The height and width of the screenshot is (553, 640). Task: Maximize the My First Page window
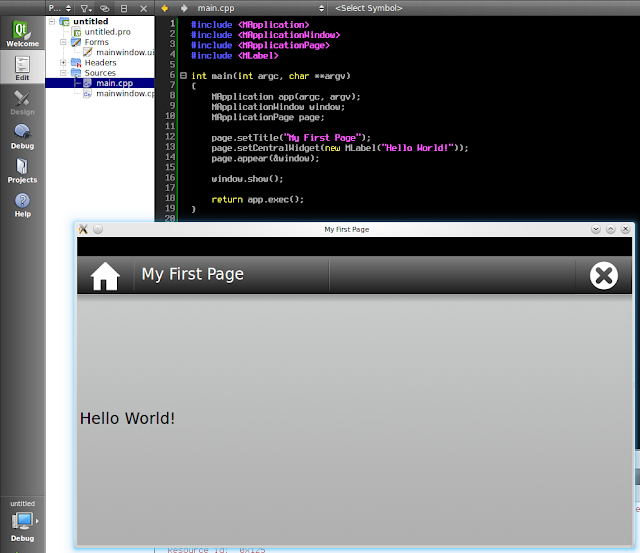coord(611,229)
